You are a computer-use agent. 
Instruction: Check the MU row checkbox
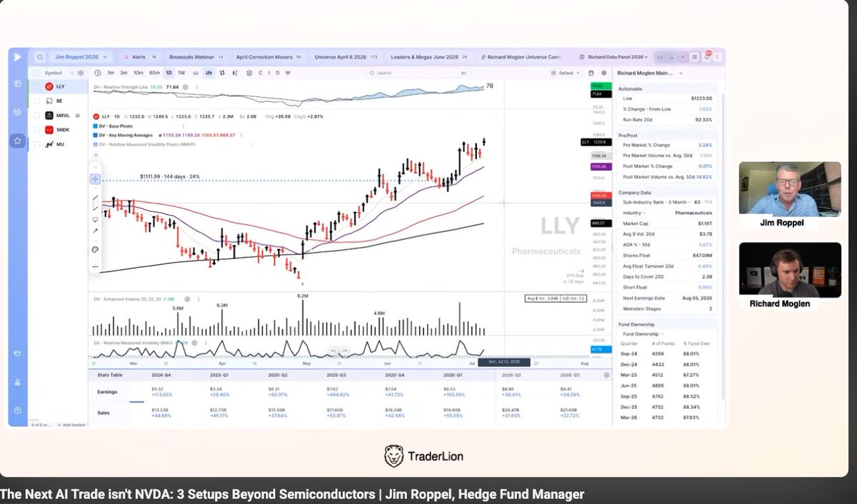point(37,145)
